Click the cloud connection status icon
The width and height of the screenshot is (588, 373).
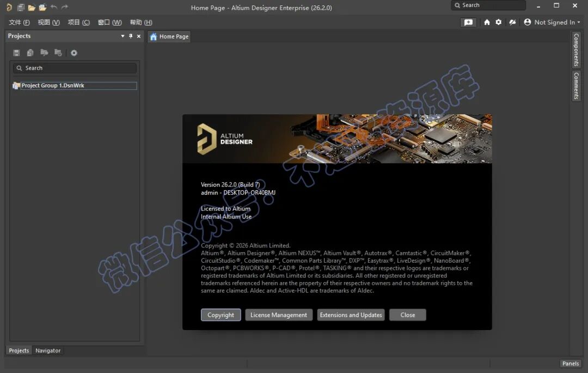click(x=512, y=22)
